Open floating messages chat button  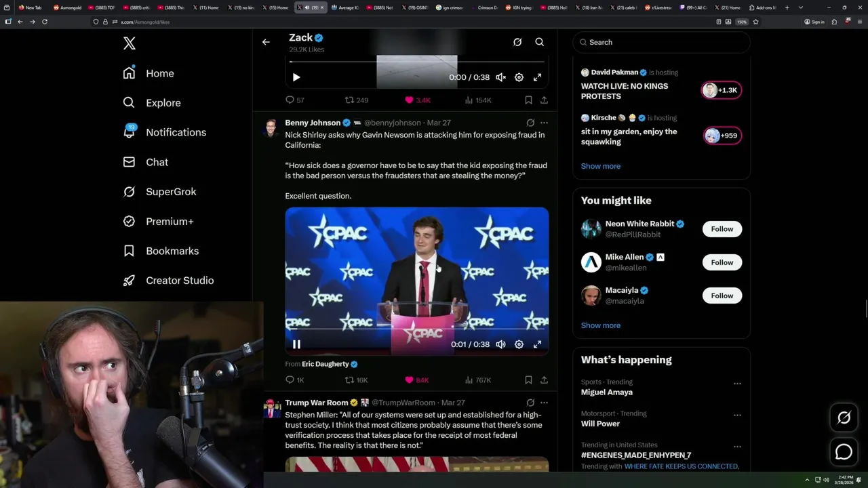click(x=844, y=451)
